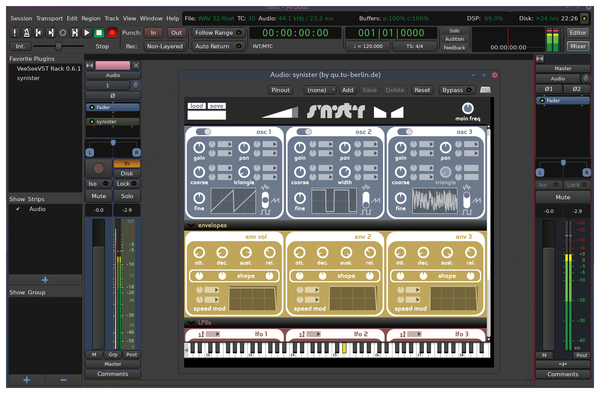Open the Window menu
Viewport: 600px width, 394px height.
pyautogui.click(x=151, y=18)
